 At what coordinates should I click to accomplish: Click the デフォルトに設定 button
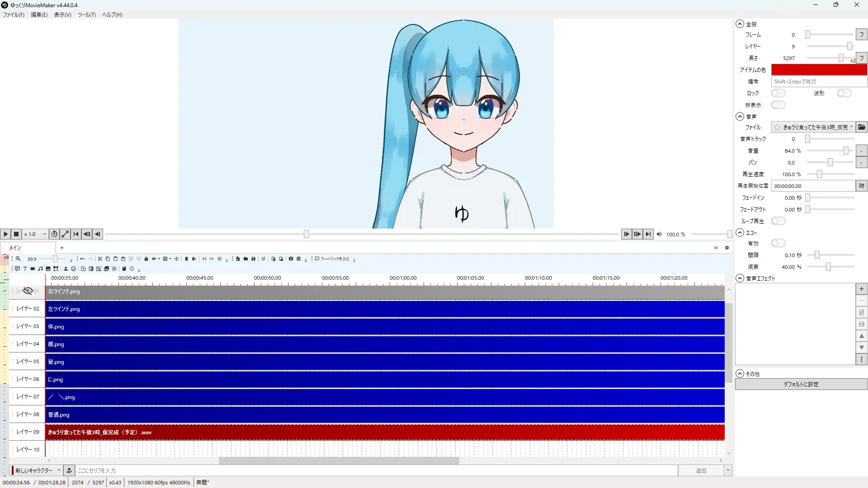point(801,384)
